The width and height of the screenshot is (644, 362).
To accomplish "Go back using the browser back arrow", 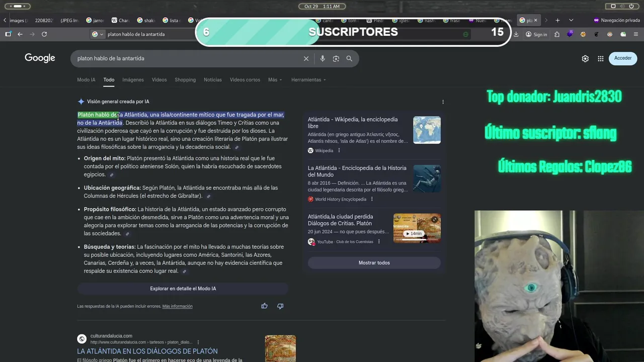I will click(x=20, y=34).
